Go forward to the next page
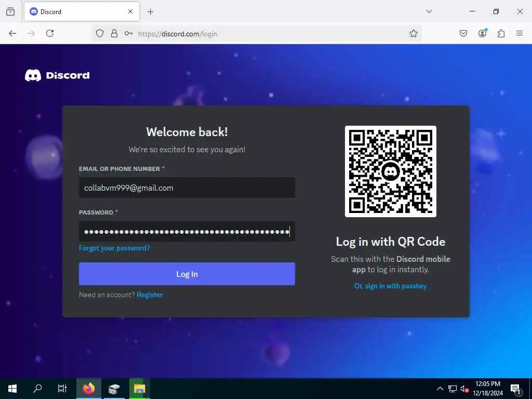The width and height of the screenshot is (532, 399). (31, 33)
